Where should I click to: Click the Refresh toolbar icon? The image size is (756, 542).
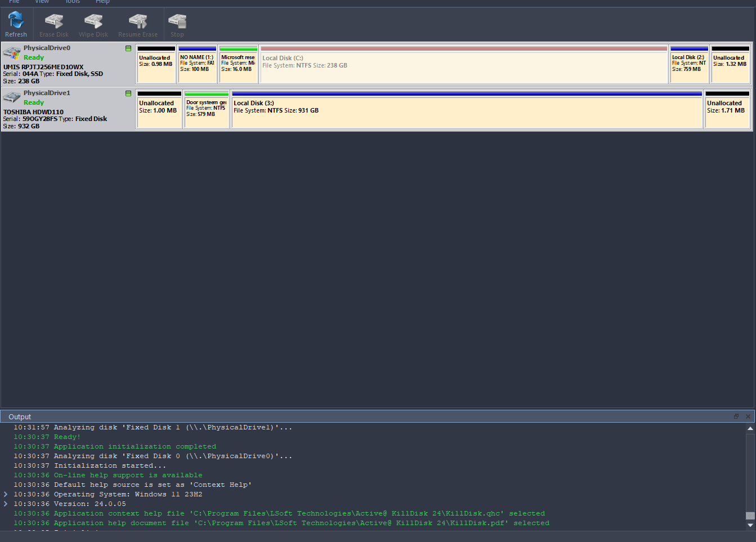[x=16, y=25]
